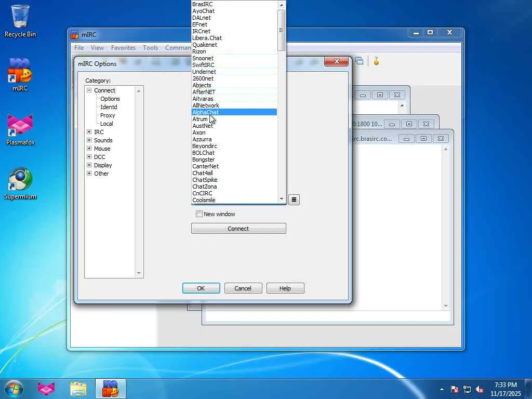This screenshot has width=532, height=399.
Task: Choose Libera.Chat from the network list
Action: [234, 38]
